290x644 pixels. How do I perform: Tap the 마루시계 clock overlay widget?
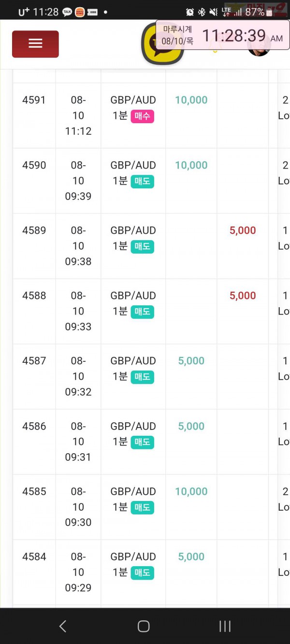click(x=222, y=35)
